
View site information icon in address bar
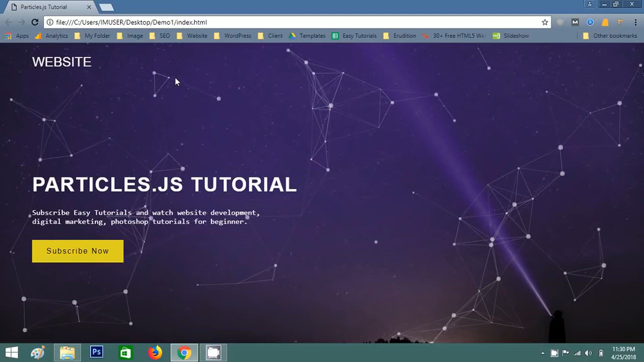(x=50, y=22)
